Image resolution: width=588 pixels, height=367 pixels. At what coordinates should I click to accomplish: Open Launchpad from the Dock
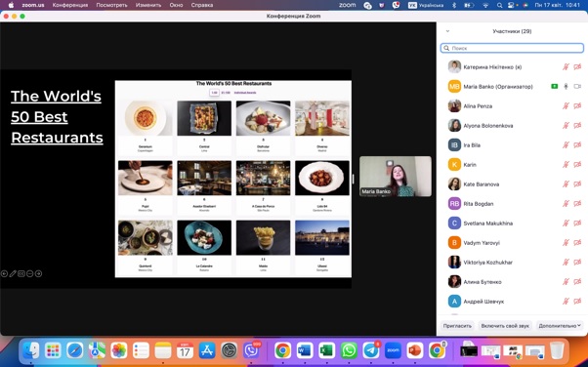(x=53, y=350)
